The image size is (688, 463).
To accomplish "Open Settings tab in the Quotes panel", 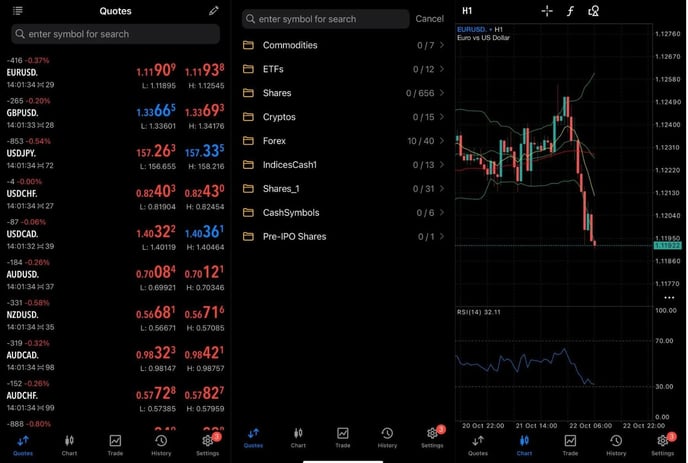I will pos(208,445).
